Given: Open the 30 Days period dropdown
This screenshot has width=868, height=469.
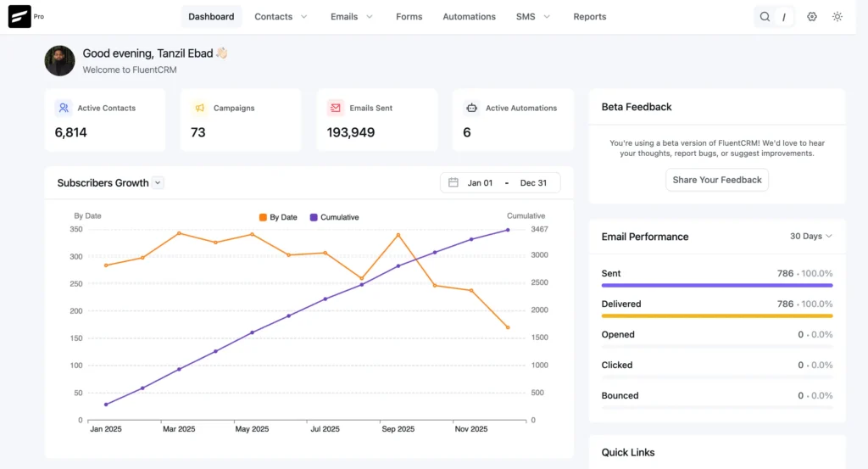Looking at the screenshot, I should pyautogui.click(x=811, y=236).
